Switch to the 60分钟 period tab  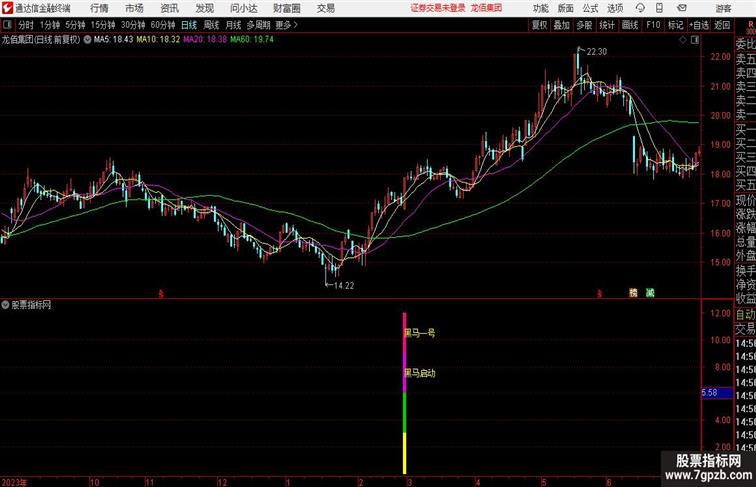pos(163,25)
